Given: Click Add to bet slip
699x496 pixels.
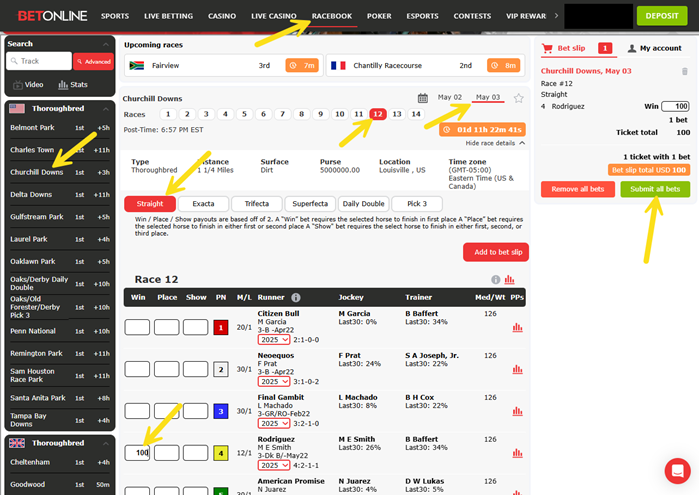Looking at the screenshot, I should 496,252.
